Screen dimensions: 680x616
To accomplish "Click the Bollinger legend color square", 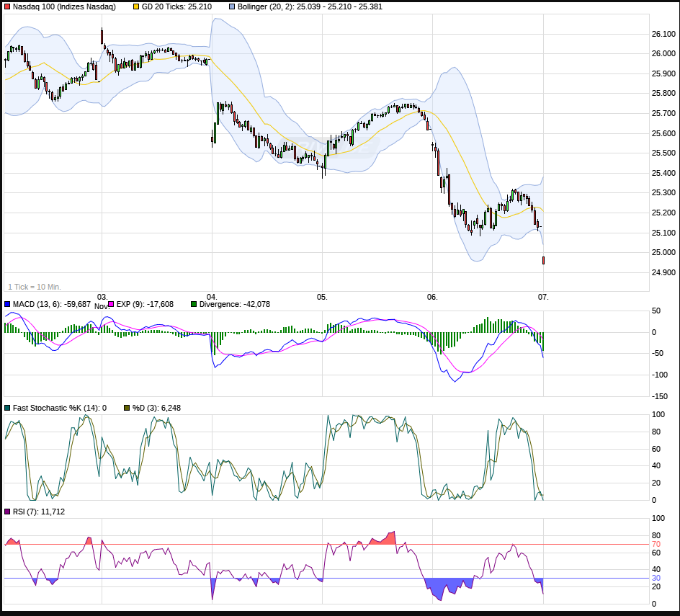I will (233, 6).
